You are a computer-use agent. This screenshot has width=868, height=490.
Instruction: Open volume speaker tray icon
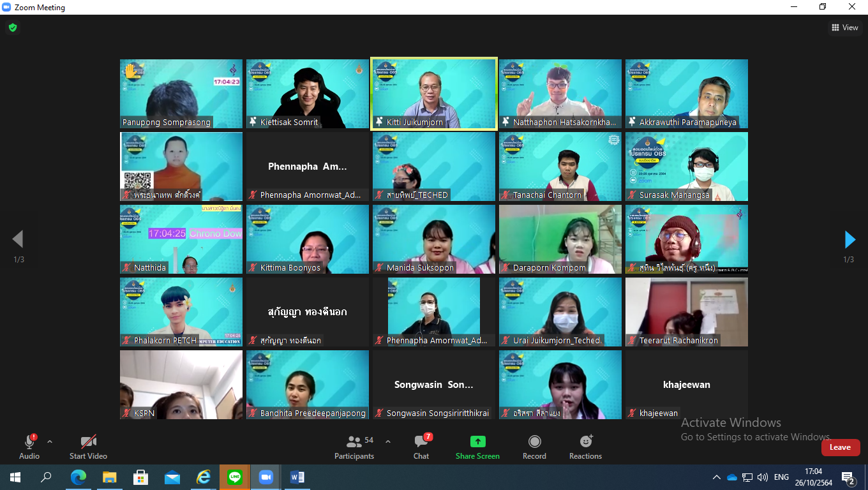[763, 477]
